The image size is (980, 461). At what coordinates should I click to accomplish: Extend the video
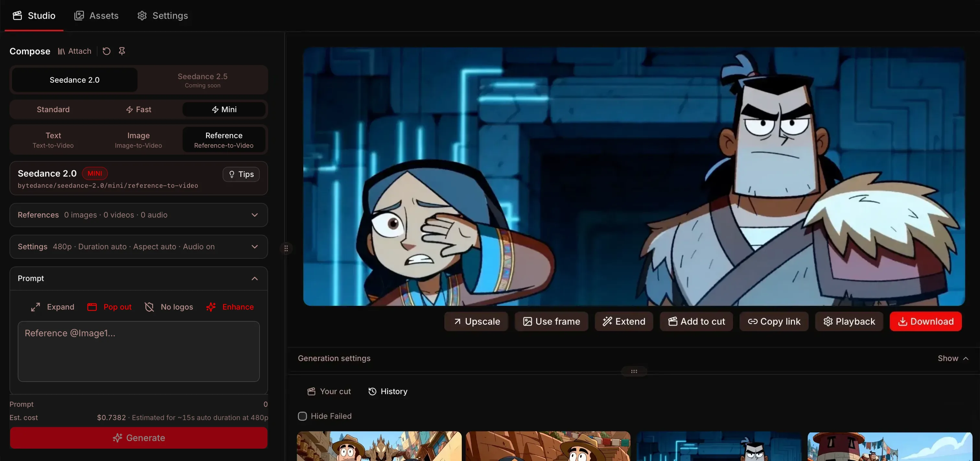click(624, 322)
